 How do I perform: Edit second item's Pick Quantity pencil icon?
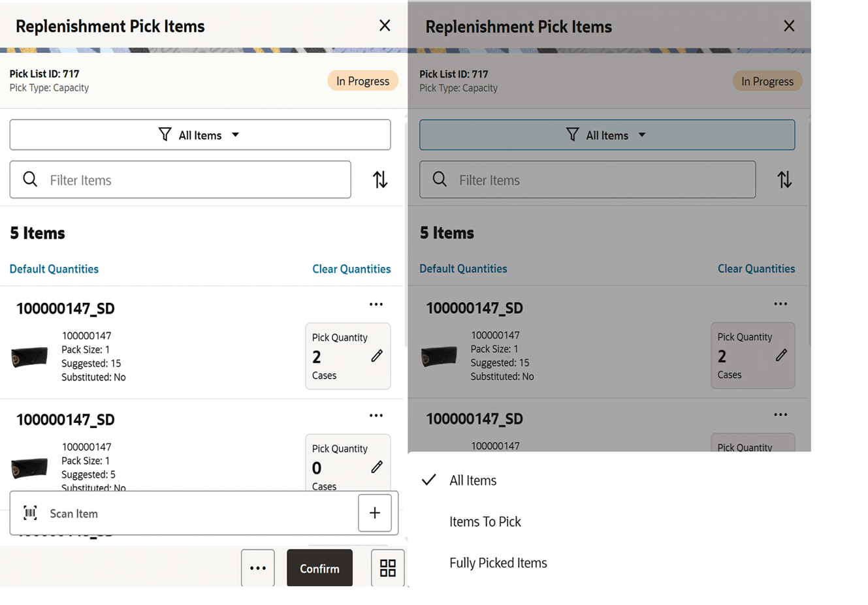coord(377,467)
